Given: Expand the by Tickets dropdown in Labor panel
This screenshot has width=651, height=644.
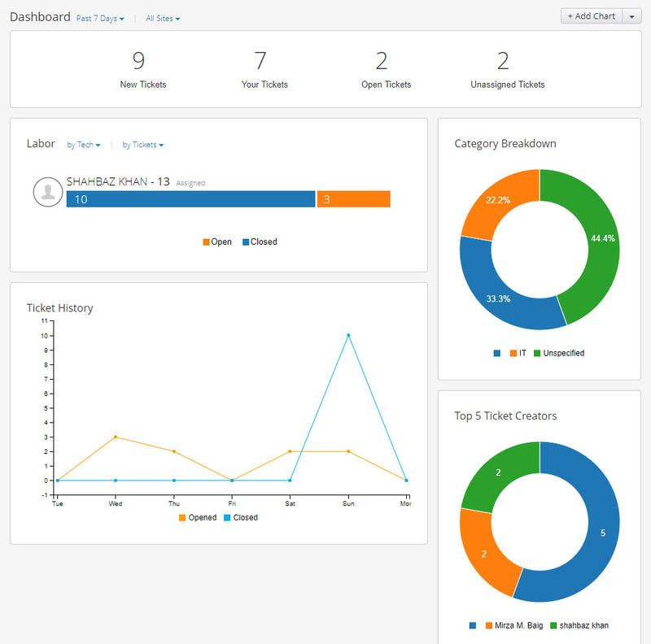Looking at the screenshot, I should pos(142,145).
